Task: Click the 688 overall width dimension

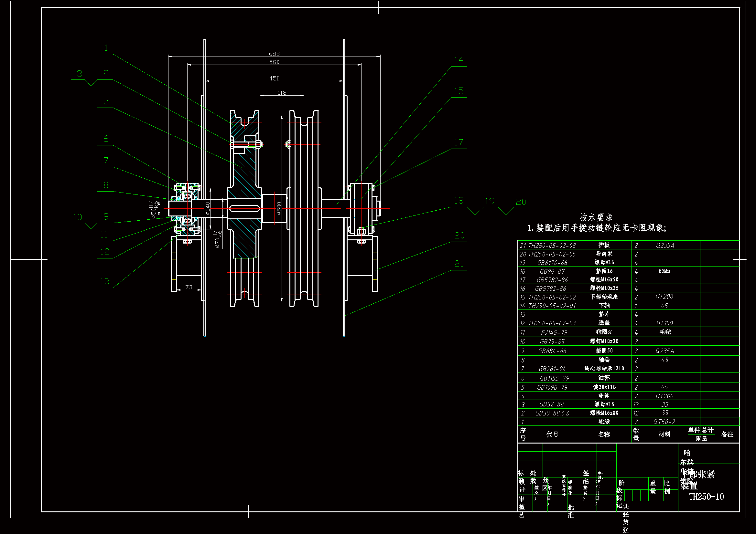Action: [x=274, y=54]
